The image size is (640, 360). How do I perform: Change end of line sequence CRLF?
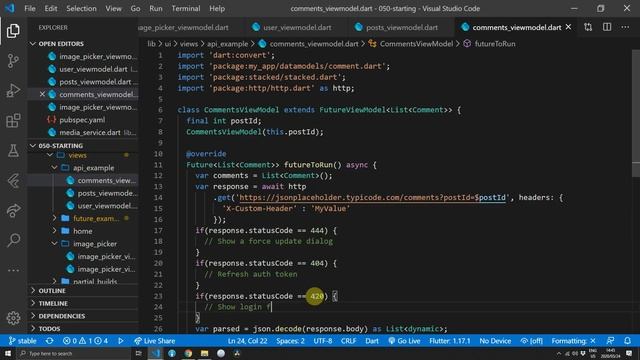349,341
